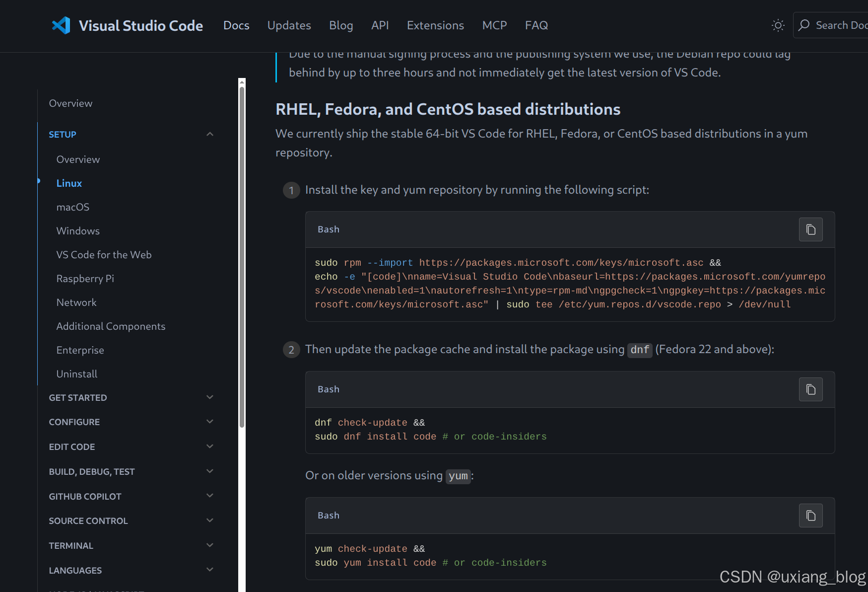Open the Additional Components page
Image resolution: width=868 pixels, height=592 pixels.
pyautogui.click(x=111, y=326)
